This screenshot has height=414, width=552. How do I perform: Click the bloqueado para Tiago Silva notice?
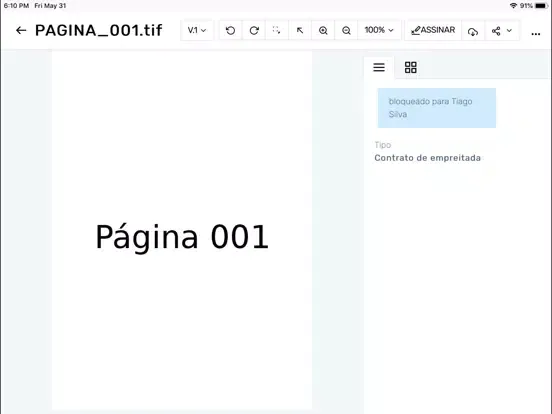(437, 108)
